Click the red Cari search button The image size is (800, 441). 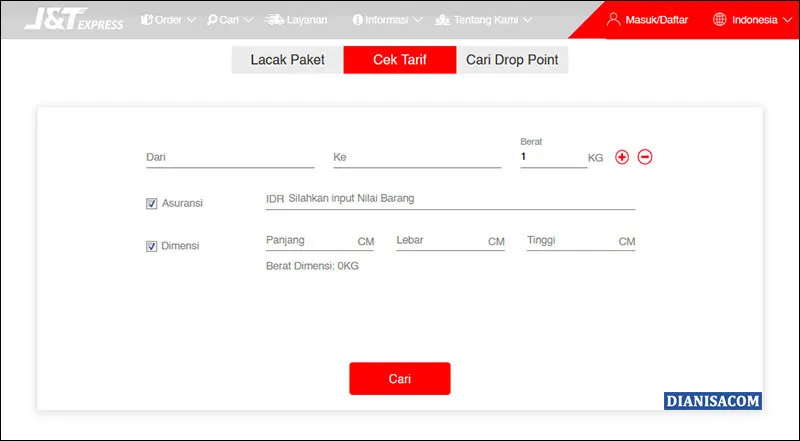[399, 379]
